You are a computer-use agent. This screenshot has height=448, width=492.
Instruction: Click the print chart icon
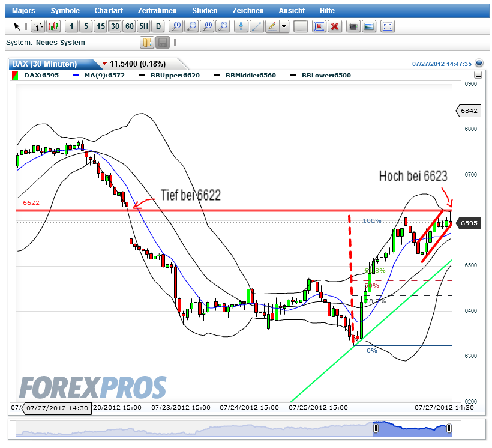tap(353, 26)
